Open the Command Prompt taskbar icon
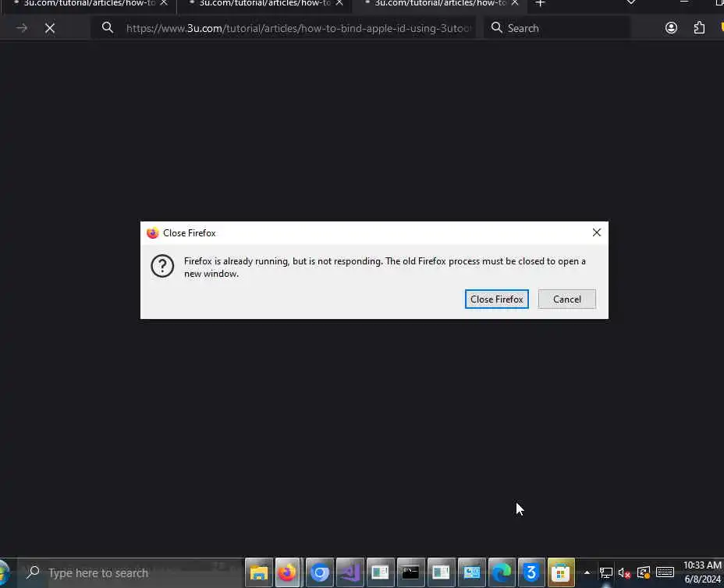 click(410, 572)
